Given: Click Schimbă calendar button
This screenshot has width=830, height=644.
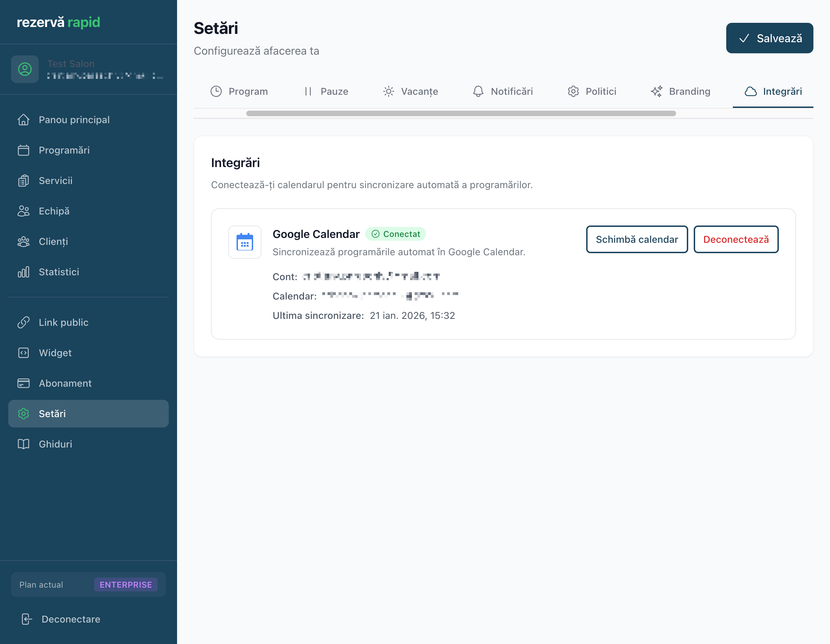Looking at the screenshot, I should (x=637, y=239).
